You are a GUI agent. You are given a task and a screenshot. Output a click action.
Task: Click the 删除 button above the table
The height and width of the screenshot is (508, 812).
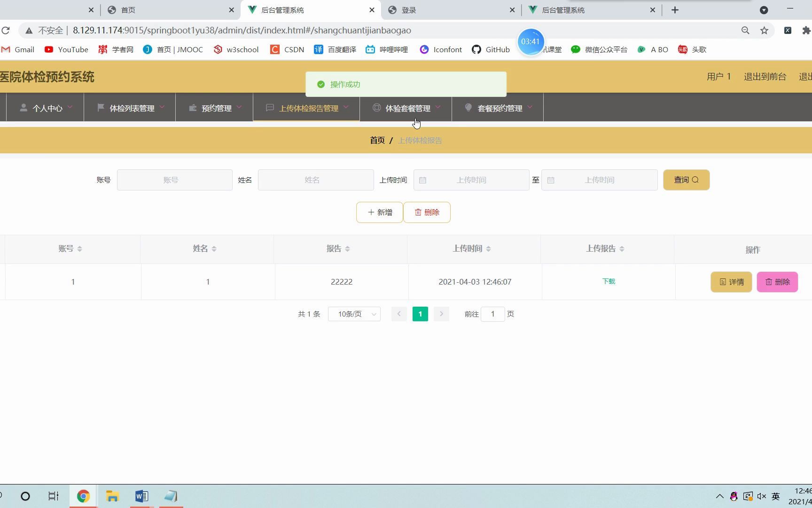click(x=427, y=212)
